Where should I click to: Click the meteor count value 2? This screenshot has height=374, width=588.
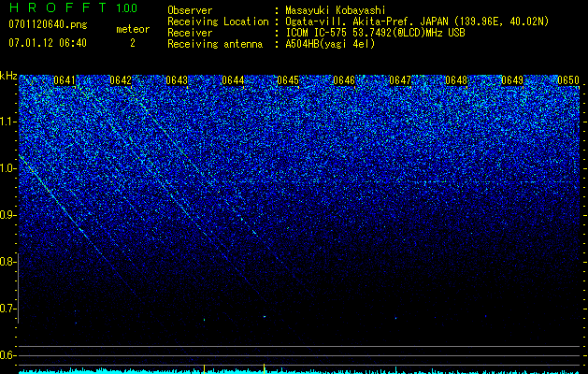(133, 43)
